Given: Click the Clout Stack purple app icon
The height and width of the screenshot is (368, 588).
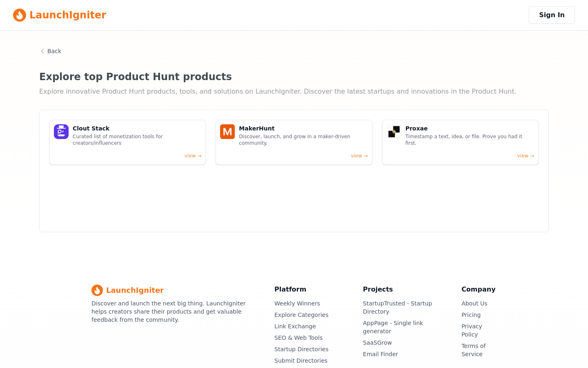Looking at the screenshot, I should [61, 132].
